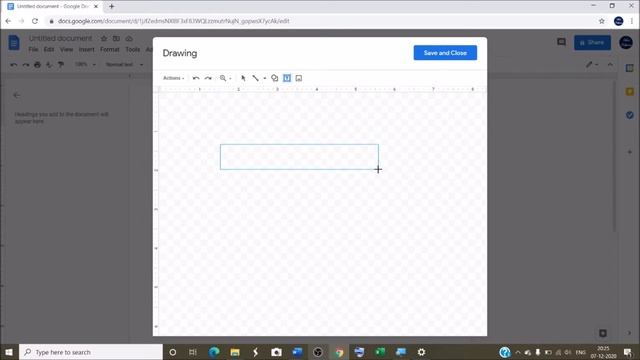Open the Camera app from taskbar
The width and height of the screenshot is (640, 360).
(276, 352)
